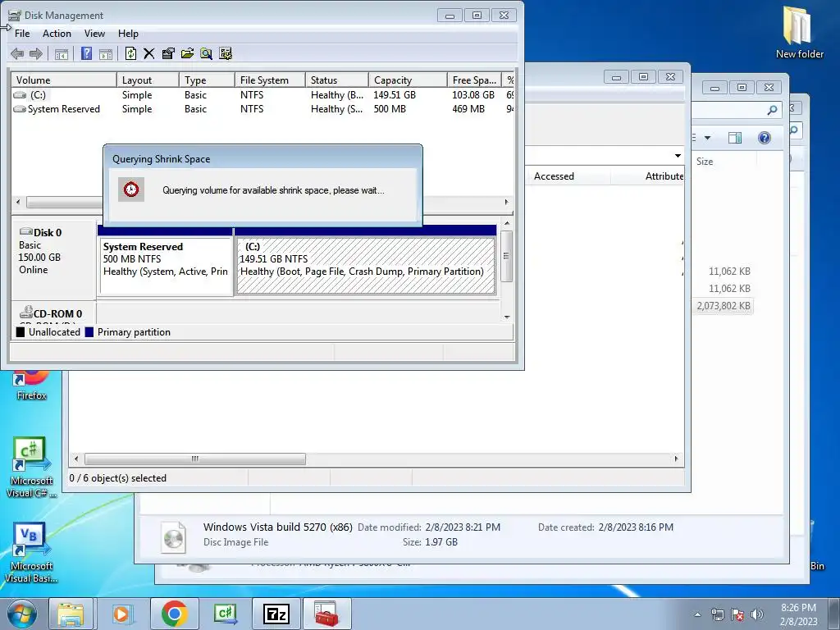
Task: Click the Windows Start orb
Action: click(22, 614)
